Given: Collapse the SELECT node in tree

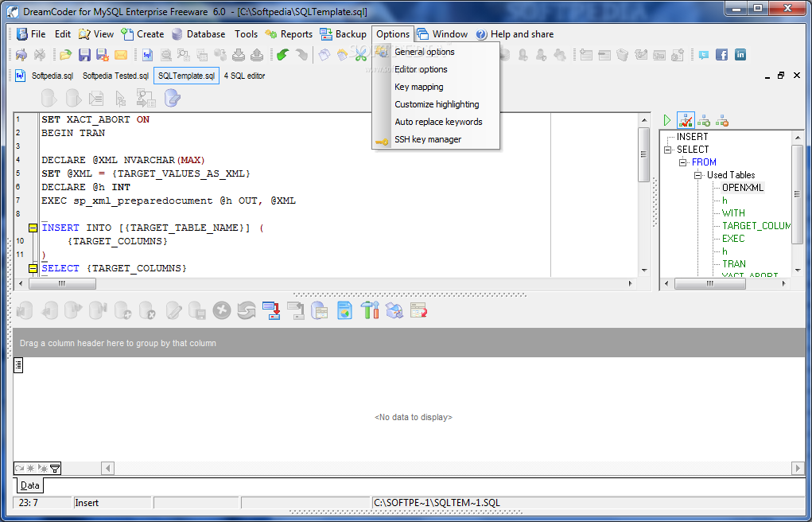Looking at the screenshot, I should pyautogui.click(x=668, y=150).
